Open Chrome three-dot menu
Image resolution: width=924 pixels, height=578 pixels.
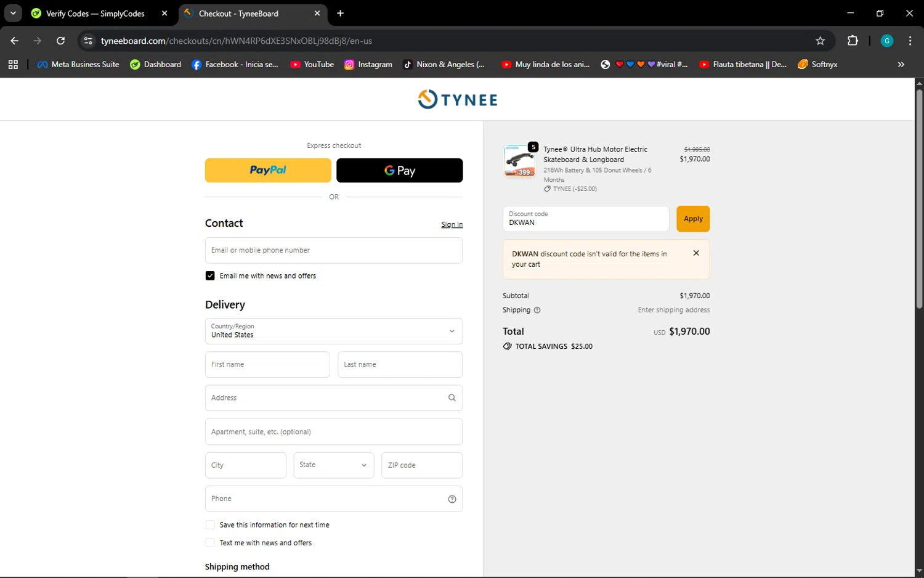coord(910,41)
